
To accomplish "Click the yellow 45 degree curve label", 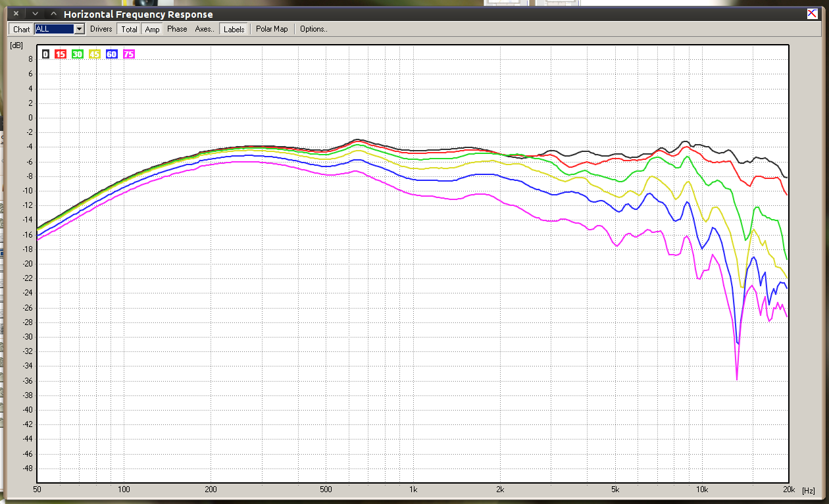I will coord(95,54).
